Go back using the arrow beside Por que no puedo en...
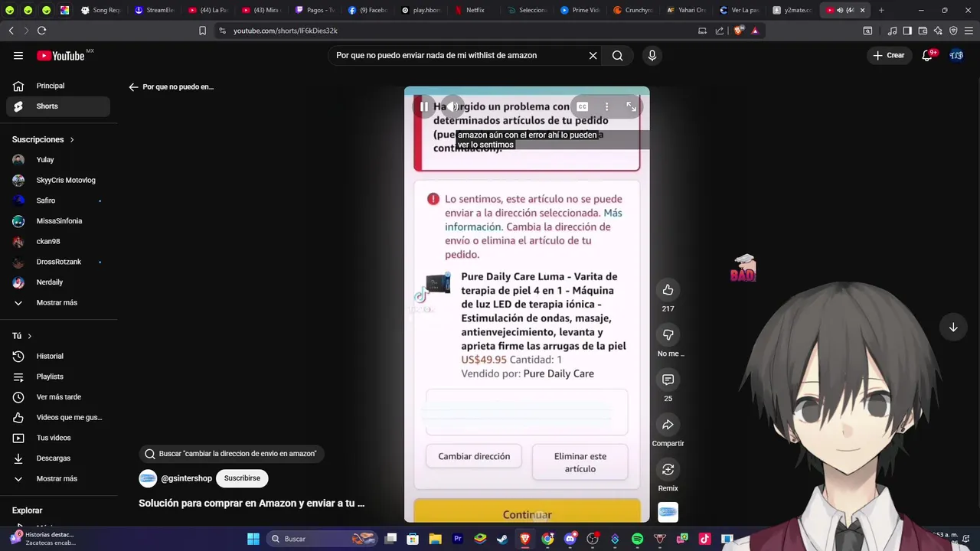The width and height of the screenshot is (980, 551). pos(133,87)
